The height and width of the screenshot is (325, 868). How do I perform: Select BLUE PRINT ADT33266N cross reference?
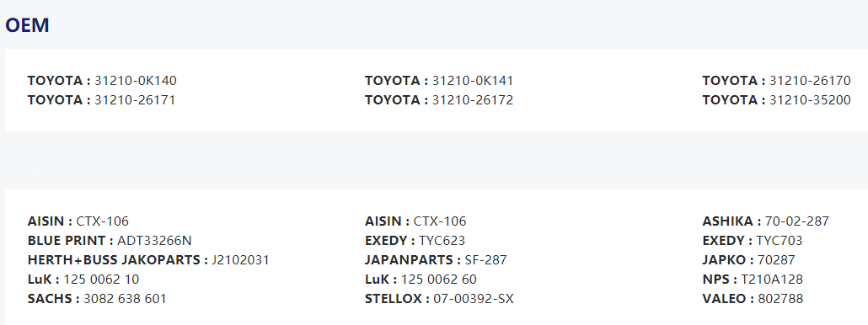point(110,241)
